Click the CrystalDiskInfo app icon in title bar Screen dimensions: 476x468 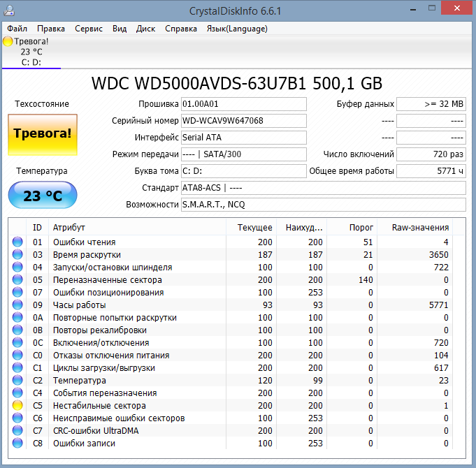pyautogui.click(x=9, y=10)
